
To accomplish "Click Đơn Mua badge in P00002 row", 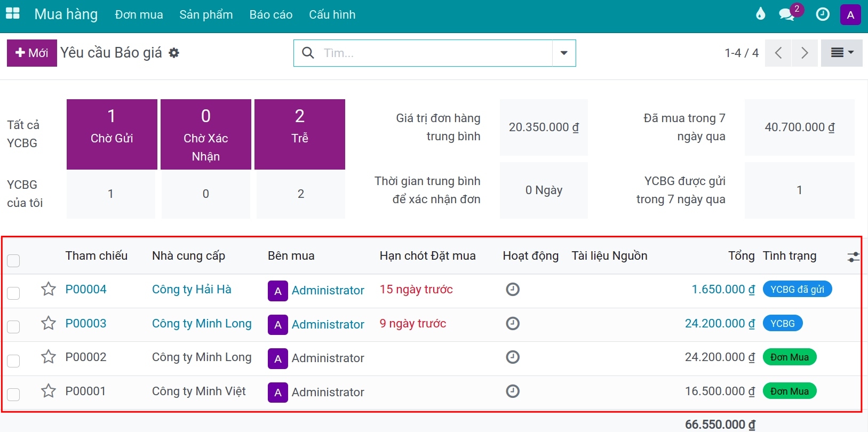I will 790,357.
